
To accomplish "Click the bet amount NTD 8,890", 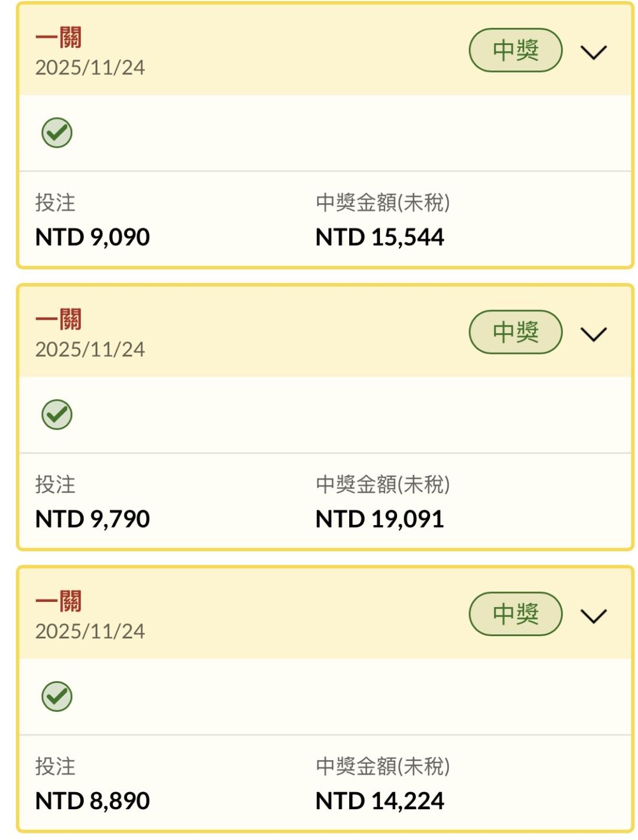I will tap(93, 800).
